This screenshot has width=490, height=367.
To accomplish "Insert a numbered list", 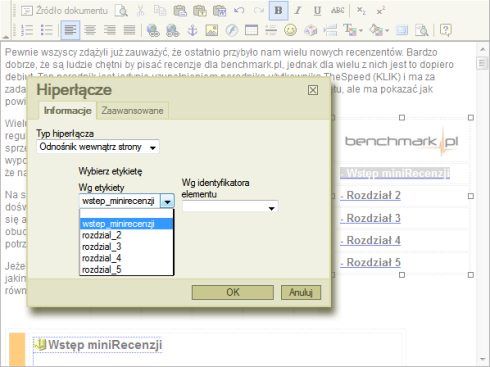I will pos(27,30).
